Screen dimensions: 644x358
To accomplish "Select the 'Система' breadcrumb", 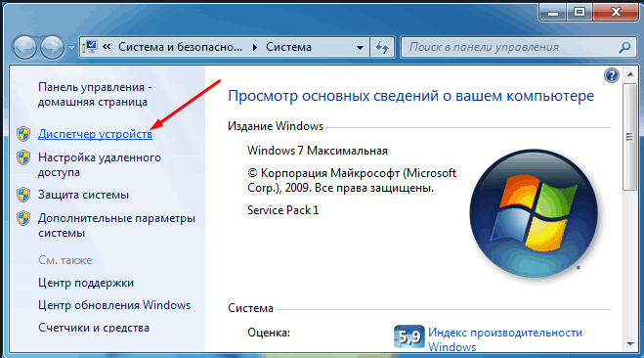I will click(288, 47).
